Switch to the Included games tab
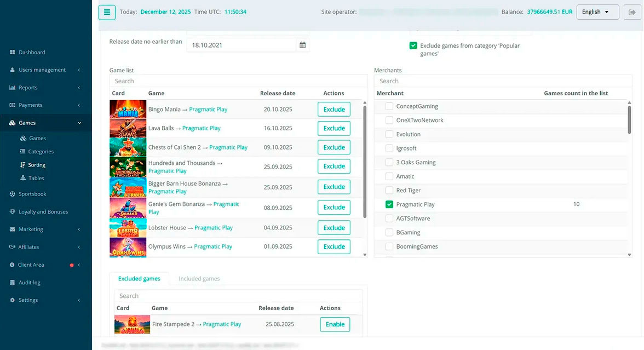Viewport: 644px width, 350px height. (199, 278)
